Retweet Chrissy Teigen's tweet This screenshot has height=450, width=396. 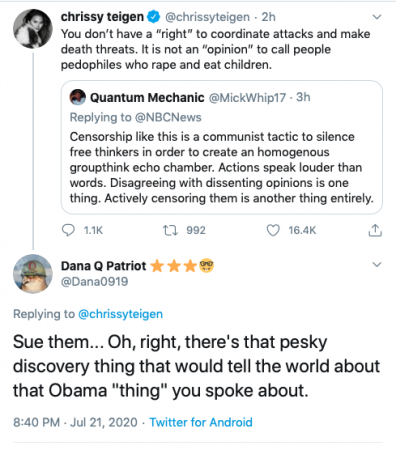pos(170,230)
